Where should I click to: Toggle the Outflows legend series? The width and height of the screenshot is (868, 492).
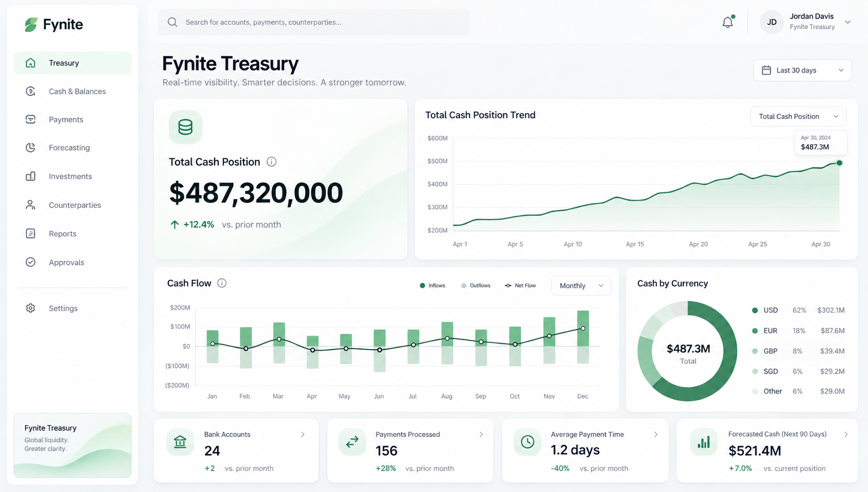pos(475,286)
